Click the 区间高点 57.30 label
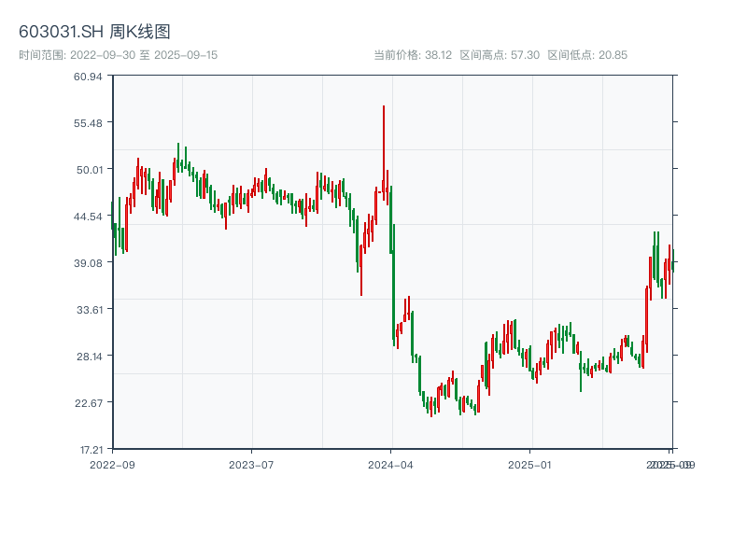The height and width of the screenshot is (560, 747). (x=500, y=55)
